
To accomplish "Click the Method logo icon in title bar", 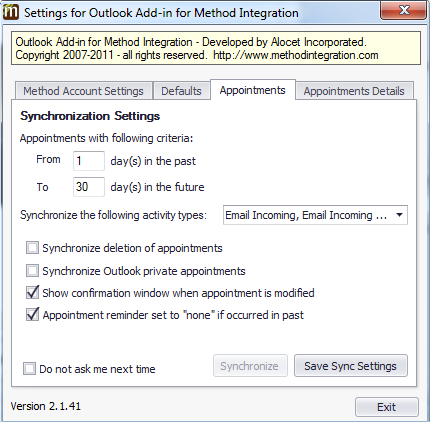I will [x=11, y=12].
